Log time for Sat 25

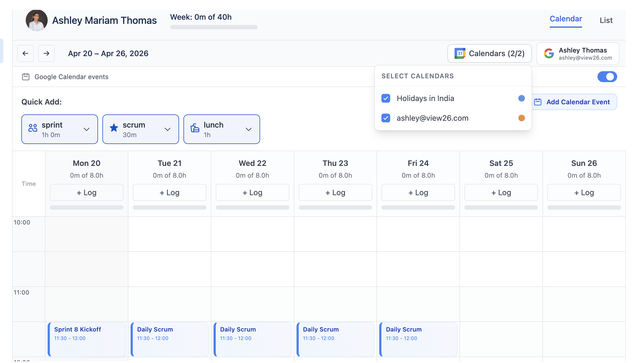(501, 192)
